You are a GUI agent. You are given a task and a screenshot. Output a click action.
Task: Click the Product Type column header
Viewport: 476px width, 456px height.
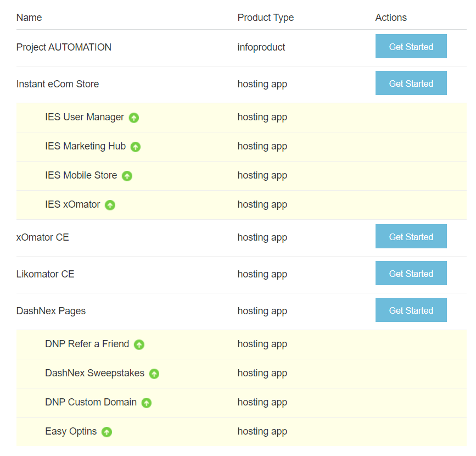tap(266, 18)
